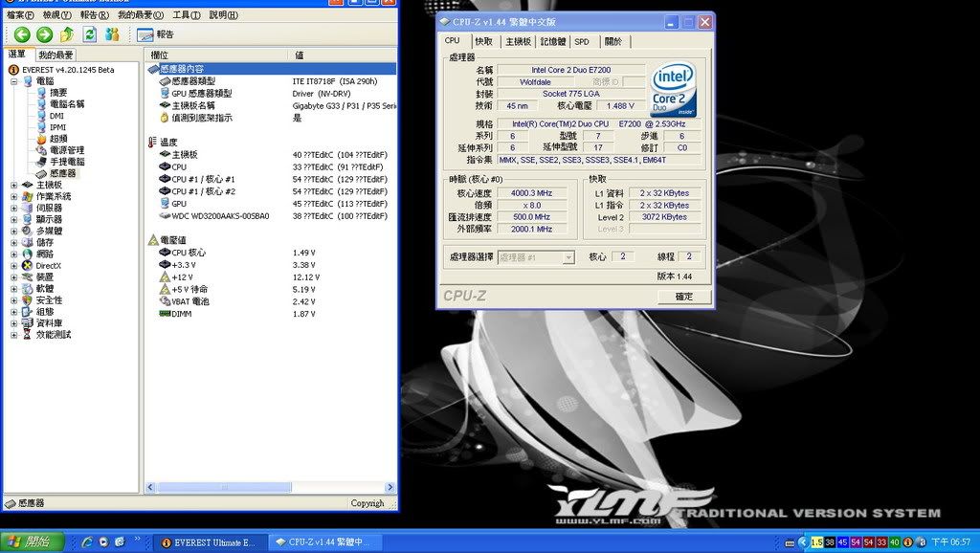This screenshot has width=980, height=553.
Task: Open the 報告 report wizard from the toolbar
Action: tap(155, 35)
